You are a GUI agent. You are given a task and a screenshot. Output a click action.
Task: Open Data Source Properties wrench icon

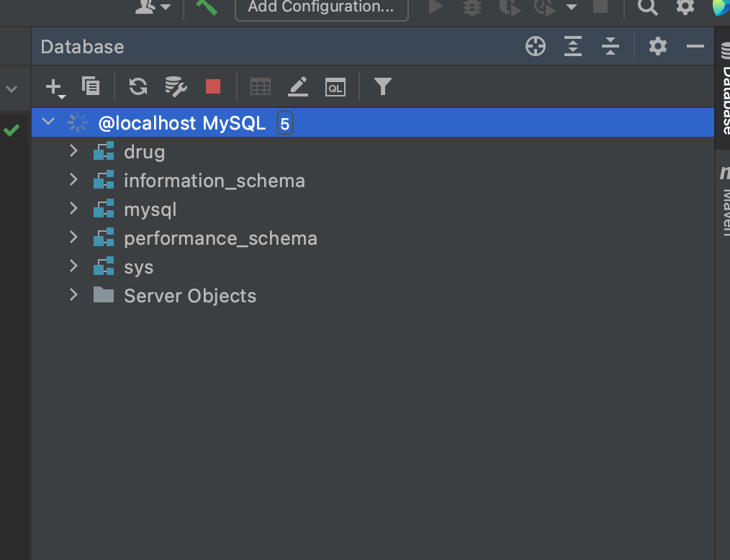(x=176, y=86)
